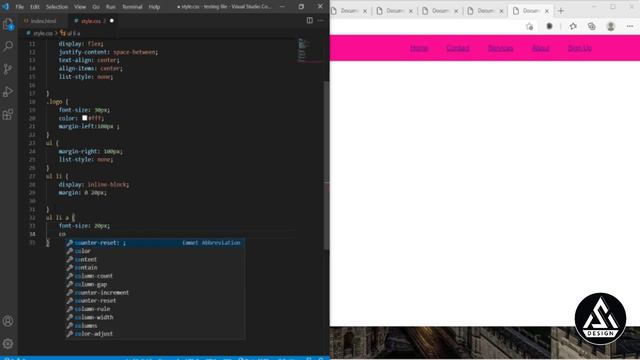The image size is (640, 360).
Task: Open the Selection menu
Action: point(57,7)
